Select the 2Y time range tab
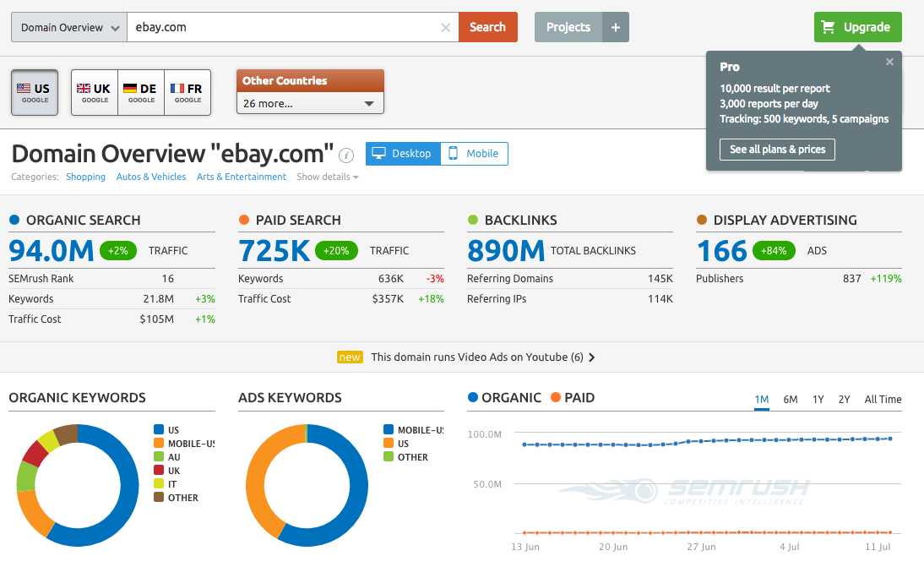Image resolution: width=924 pixels, height=567 pixels. click(x=844, y=400)
